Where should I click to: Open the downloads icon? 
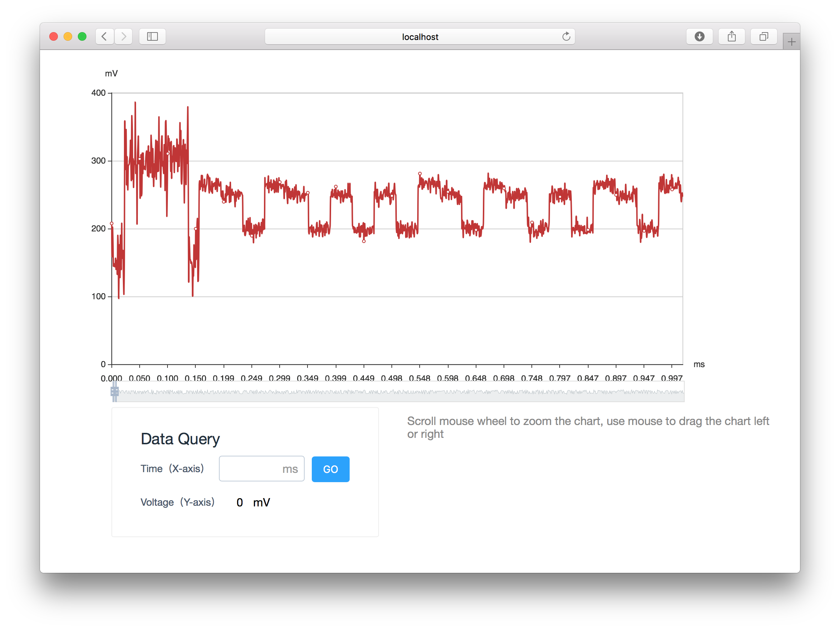tap(699, 36)
